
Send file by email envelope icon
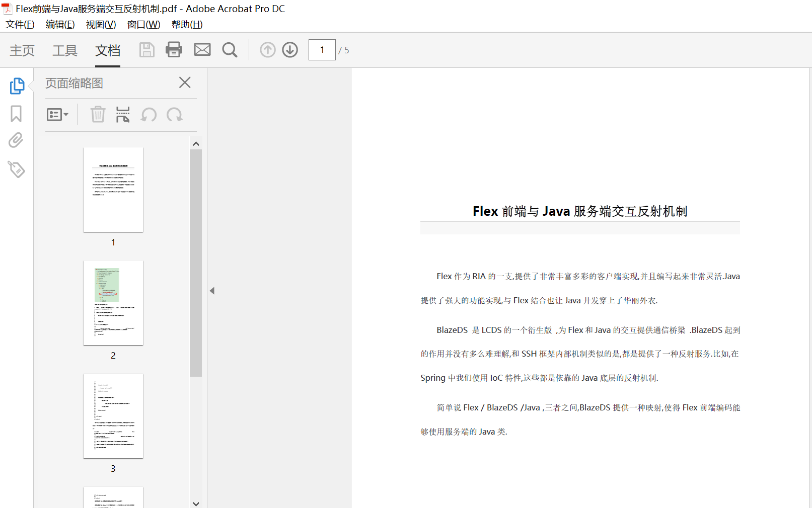[x=202, y=49]
